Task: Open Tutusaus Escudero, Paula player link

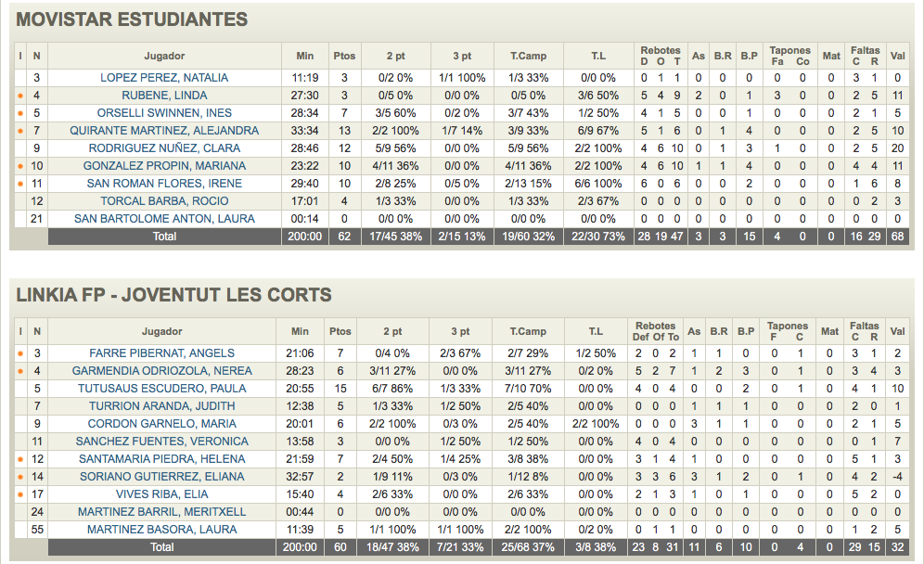Action: pyautogui.click(x=162, y=389)
